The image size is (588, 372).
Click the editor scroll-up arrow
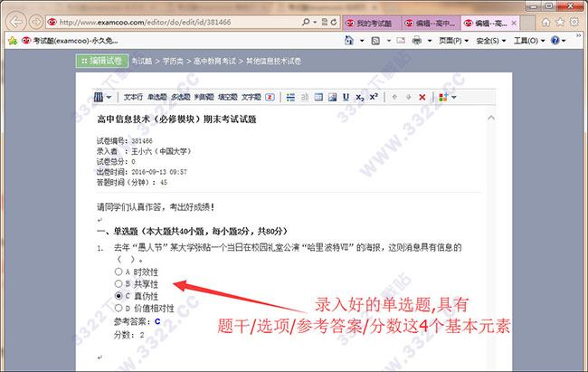pos(491,118)
